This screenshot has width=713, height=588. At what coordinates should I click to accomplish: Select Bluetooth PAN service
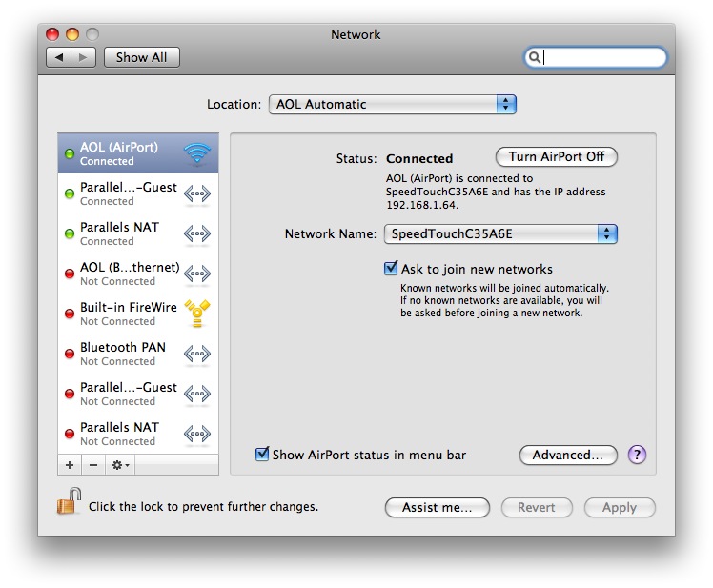coord(138,354)
